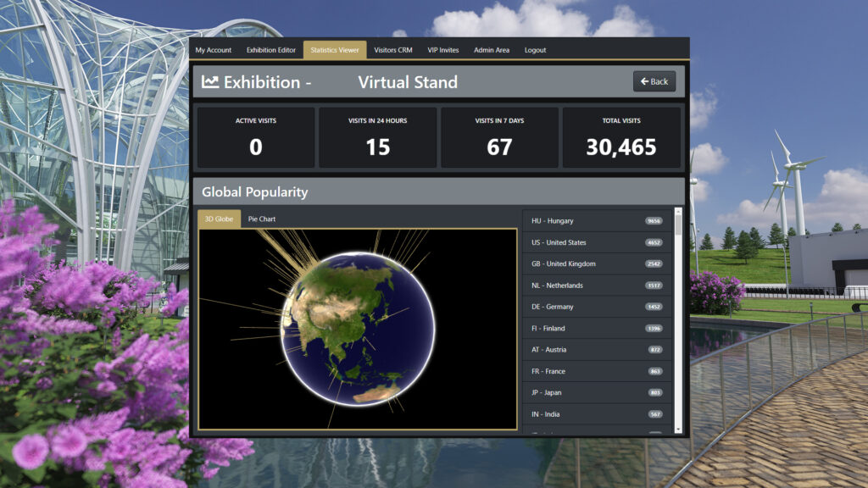Open the My Account tab
This screenshot has height=488, width=868.
tap(213, 50)
